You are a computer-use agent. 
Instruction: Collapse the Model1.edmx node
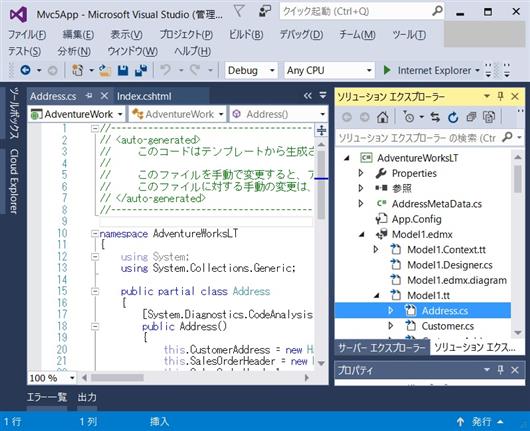tap(362, 234)
